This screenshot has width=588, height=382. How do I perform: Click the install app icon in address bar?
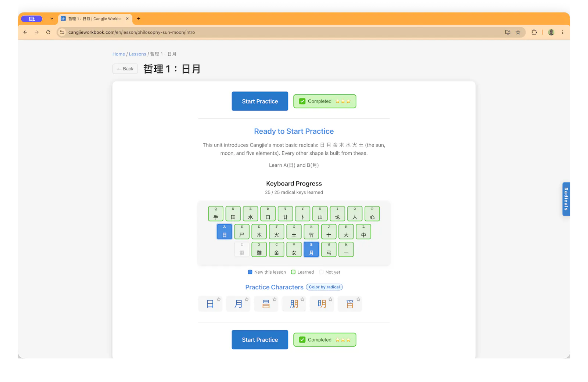point(508,32)
